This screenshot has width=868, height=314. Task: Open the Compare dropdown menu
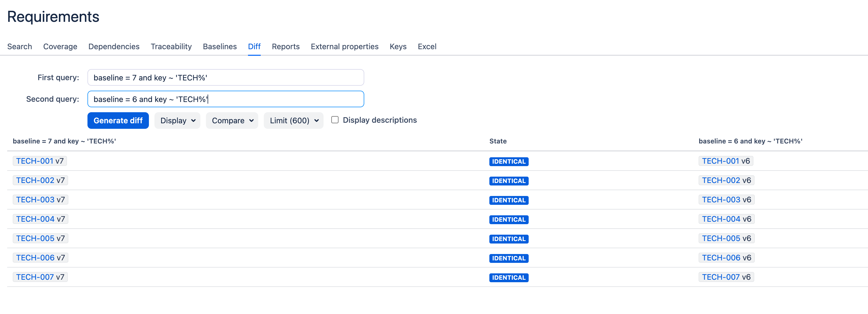point(232,121)
